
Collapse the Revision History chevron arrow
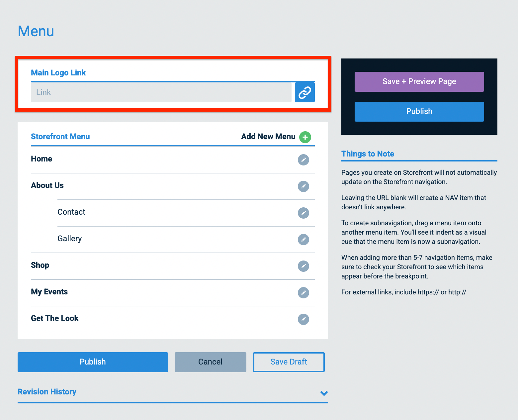324,393
